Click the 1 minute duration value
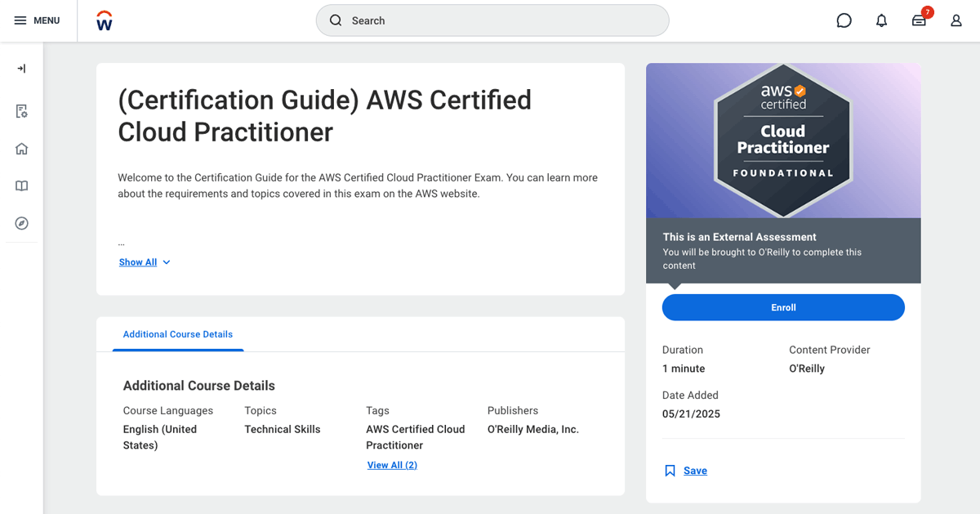The height and width of the screenshot is (514, 980). tap(684, 369)
